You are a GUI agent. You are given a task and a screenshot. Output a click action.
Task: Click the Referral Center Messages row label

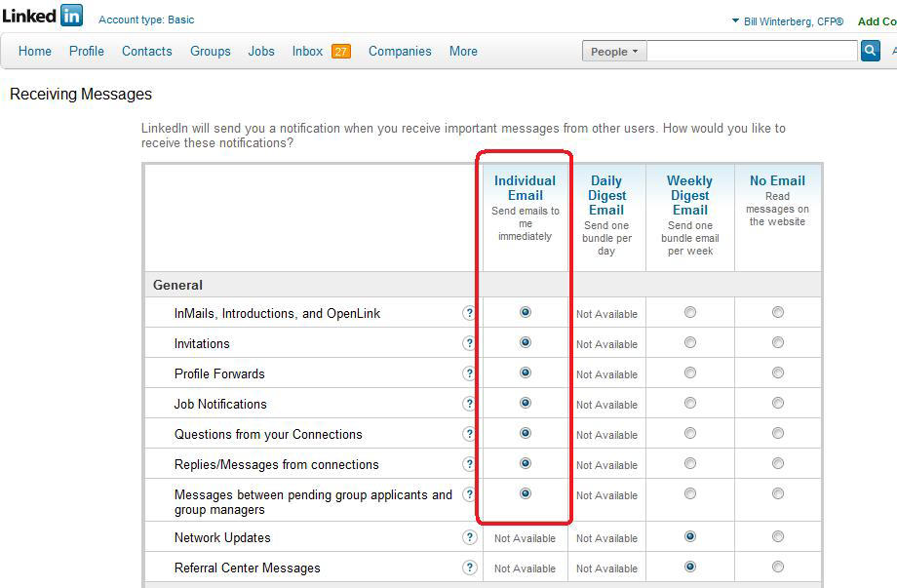click(247, 568)
